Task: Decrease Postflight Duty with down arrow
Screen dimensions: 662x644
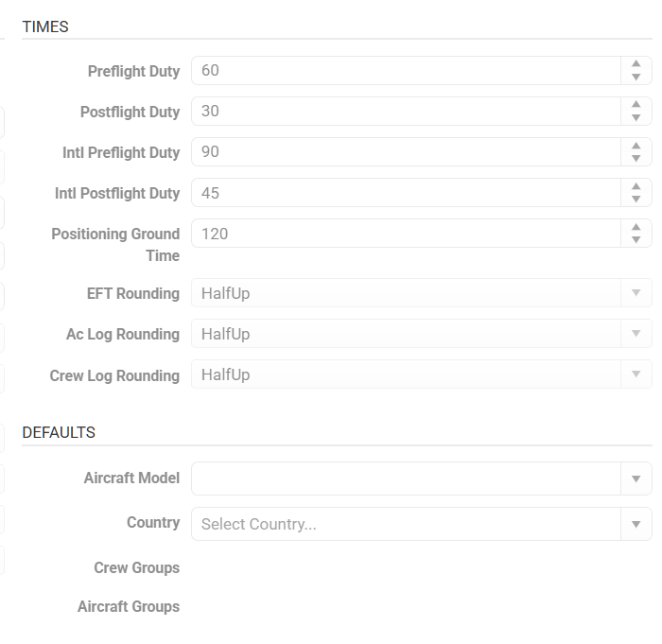Action: pyautogui.click(x=636, y=118)
